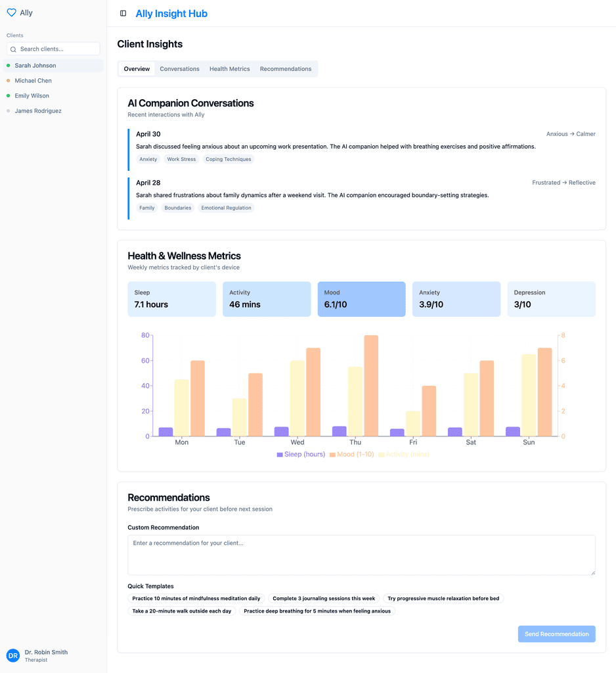Click Friday's activity bar
Image resolution: width=616 pixels, height=673 pixels.
[413, 424]
